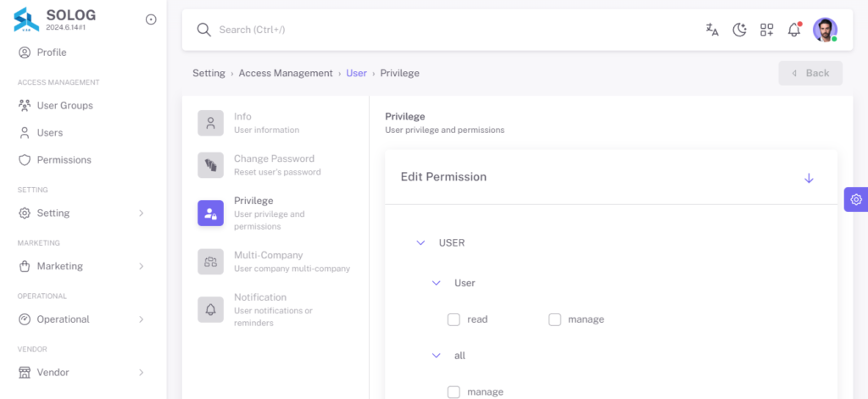
Task: Click the Edit Permission header
Action: coord(611,177)
